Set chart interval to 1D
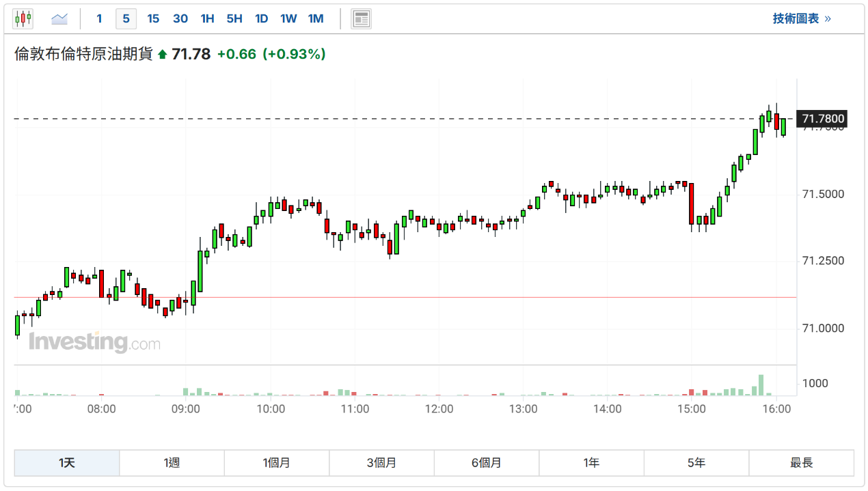Screen dimensions: 868x491 point(261,19)
